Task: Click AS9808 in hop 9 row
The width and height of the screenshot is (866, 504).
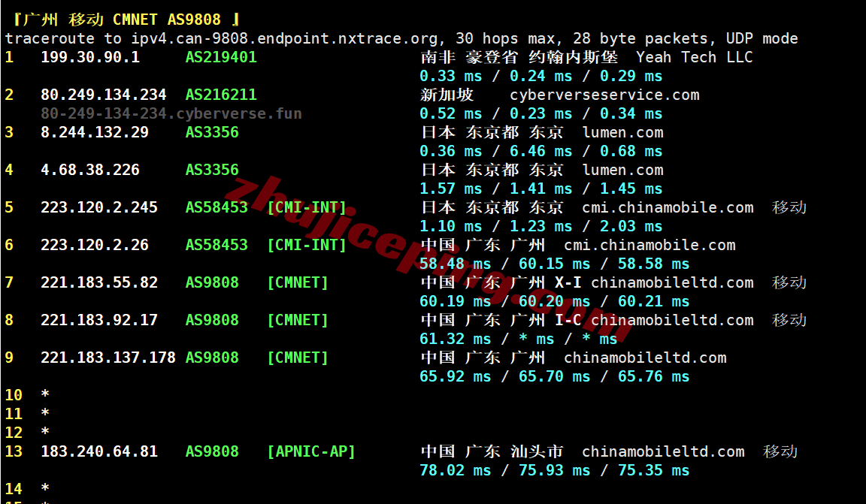Action: tap(212, 358)
